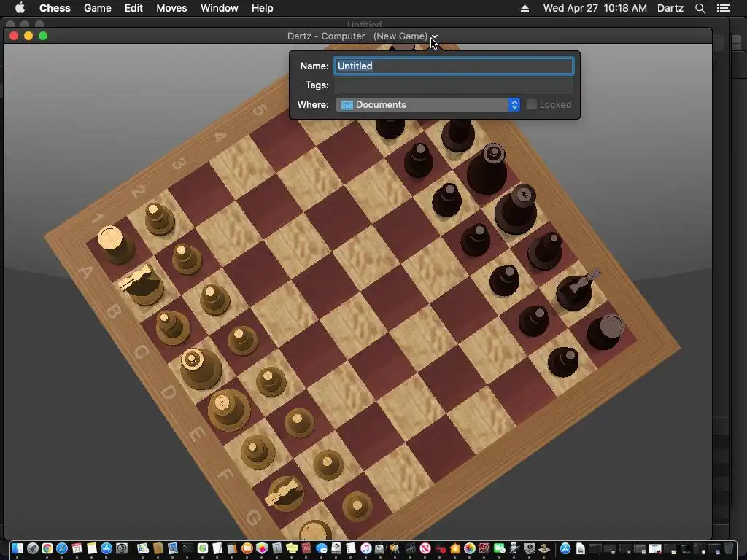Select the white pawn on H2
Viewport: 747px width, 560px height.
click(357, 506)
